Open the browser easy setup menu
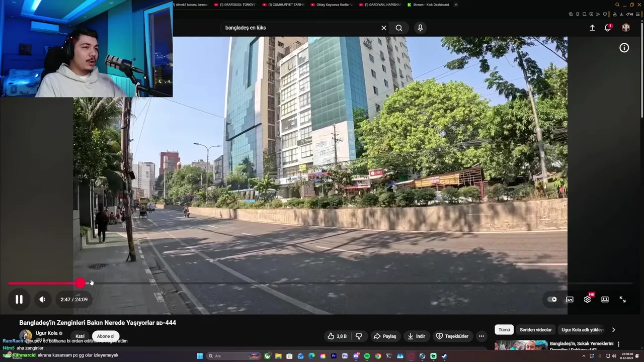644x362 pixels. pyautogui.click(x=638, y=14)
